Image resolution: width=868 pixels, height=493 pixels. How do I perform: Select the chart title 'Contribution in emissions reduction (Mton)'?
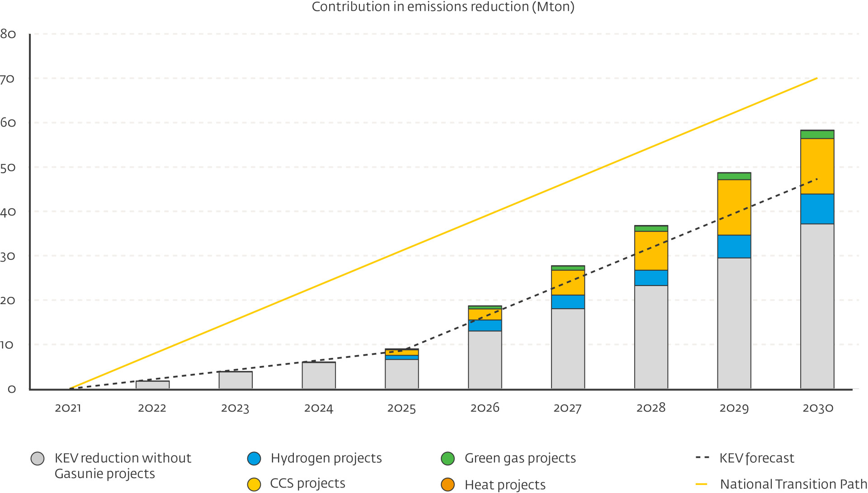(x=443, y=7)
